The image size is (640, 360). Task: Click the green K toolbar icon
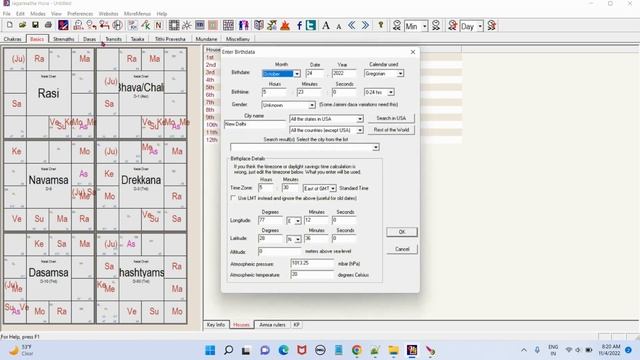click(x=146, y=25)
